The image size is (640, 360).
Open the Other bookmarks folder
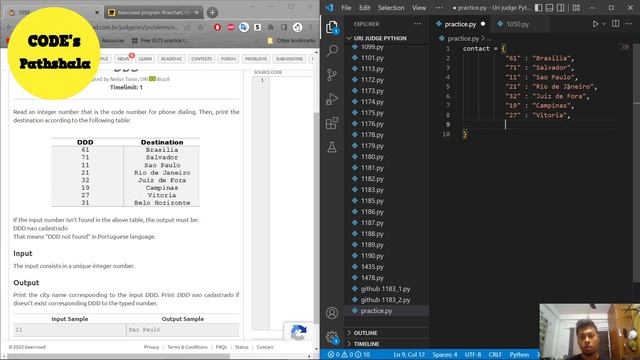click(291, 41)
